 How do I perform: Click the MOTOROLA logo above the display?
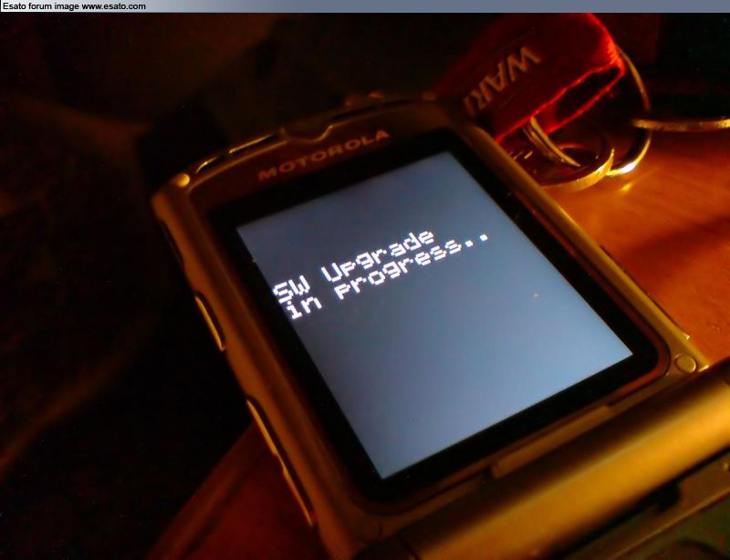coord(324,154)
